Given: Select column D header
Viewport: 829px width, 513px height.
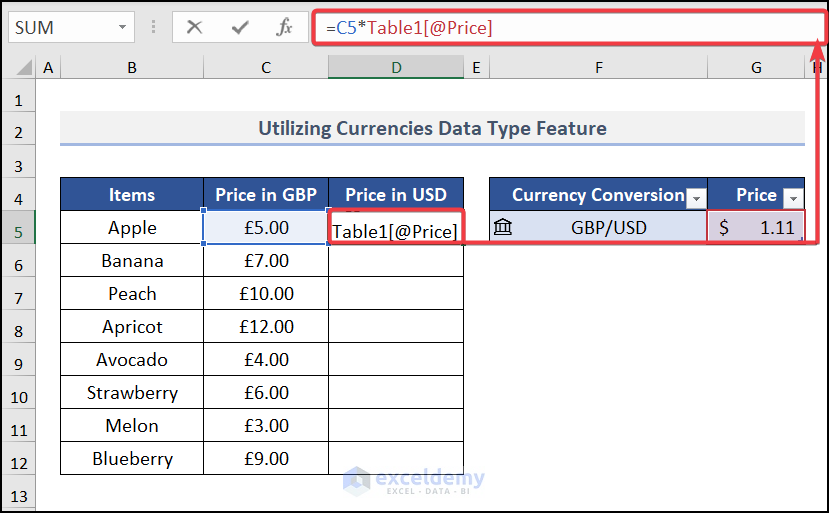Looking at the screenshot, I should coord(396,67).
